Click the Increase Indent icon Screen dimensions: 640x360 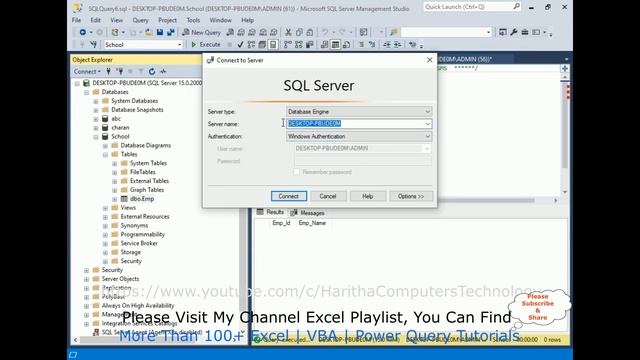tap(397, 44)
